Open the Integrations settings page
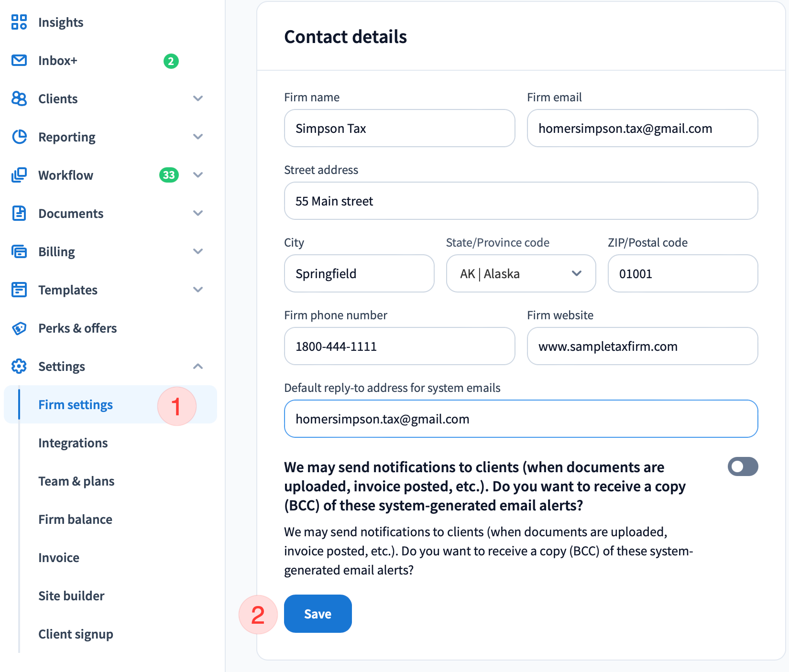This screenshot has width=789, height=672. [73, 443]
